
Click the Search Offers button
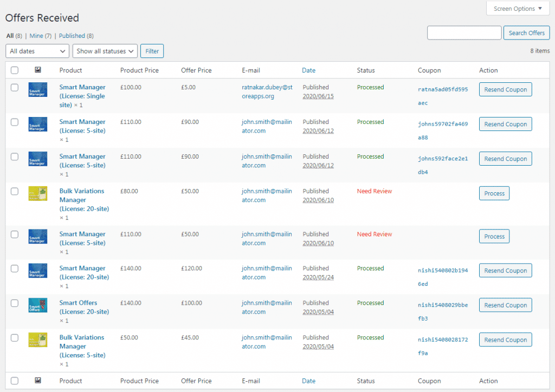click(526, 33)
